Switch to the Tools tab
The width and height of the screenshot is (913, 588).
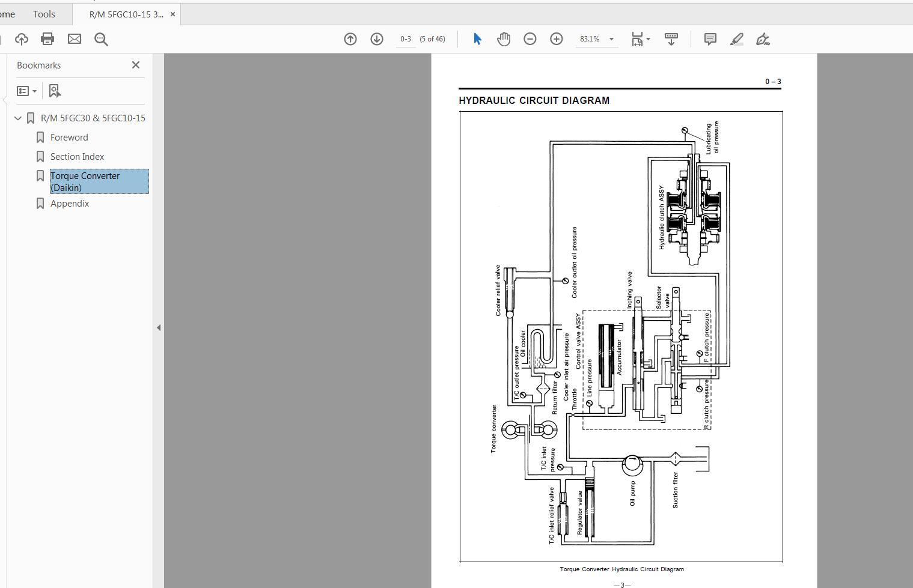43,14
